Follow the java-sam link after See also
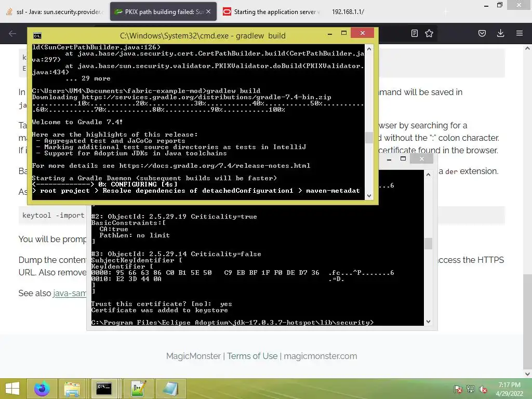This screenshot has height=399, width=532. click(70, 293)
